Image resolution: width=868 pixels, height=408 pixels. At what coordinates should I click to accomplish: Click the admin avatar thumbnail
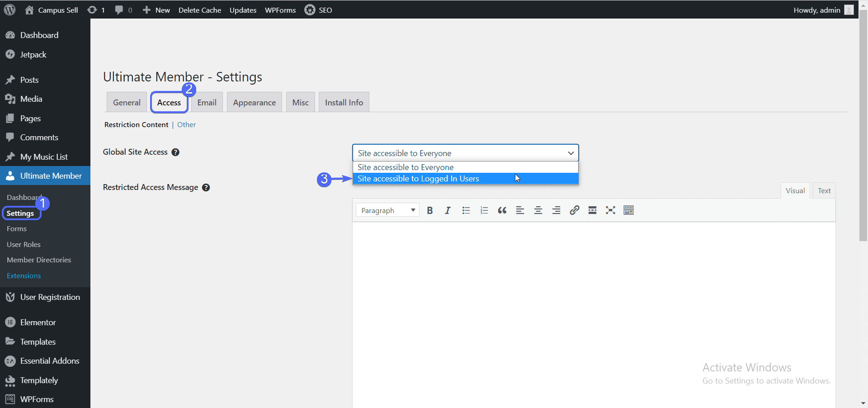[849, 10]
